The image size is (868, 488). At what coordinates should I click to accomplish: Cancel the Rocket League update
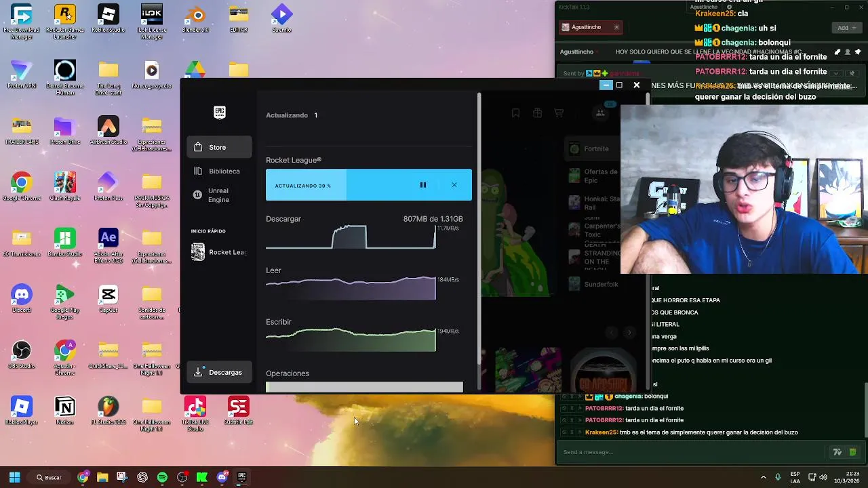pos(454,185)
